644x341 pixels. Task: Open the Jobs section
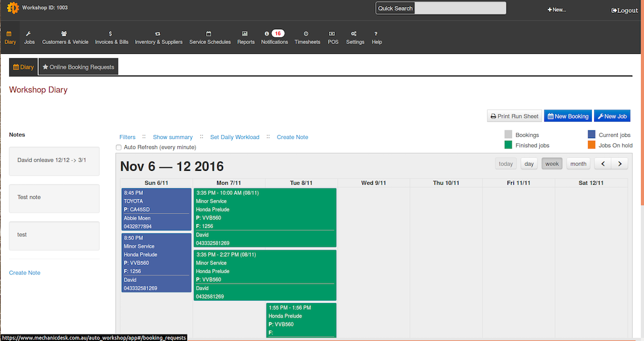pos(29,38)
